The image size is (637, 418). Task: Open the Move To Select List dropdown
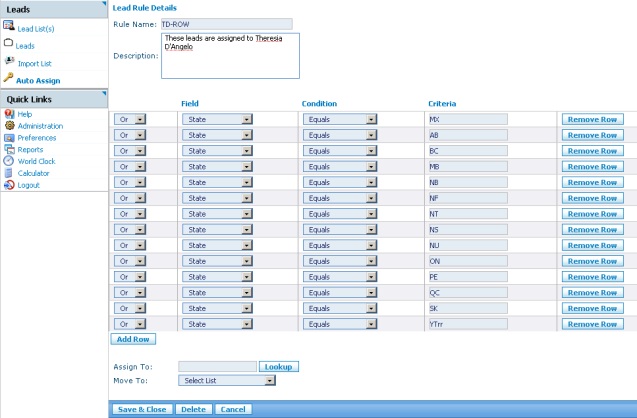pos(227,381)
